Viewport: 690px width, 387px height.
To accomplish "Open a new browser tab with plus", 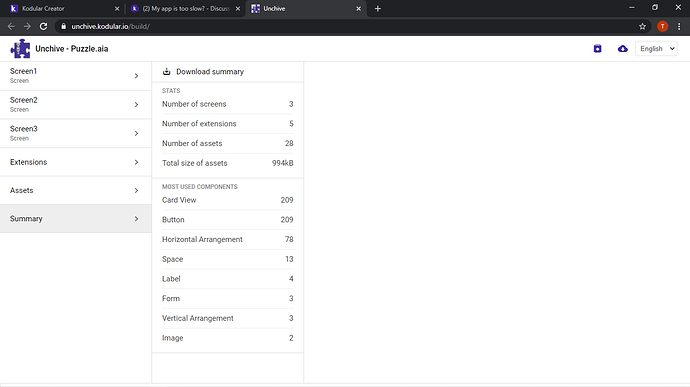I will (378, 8).
